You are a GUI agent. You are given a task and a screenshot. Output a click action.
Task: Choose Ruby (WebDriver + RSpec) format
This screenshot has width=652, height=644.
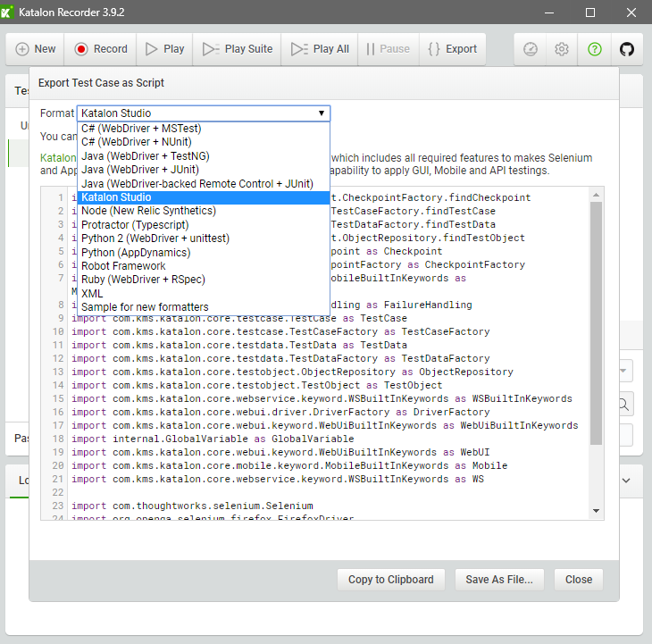coord(204,280)
